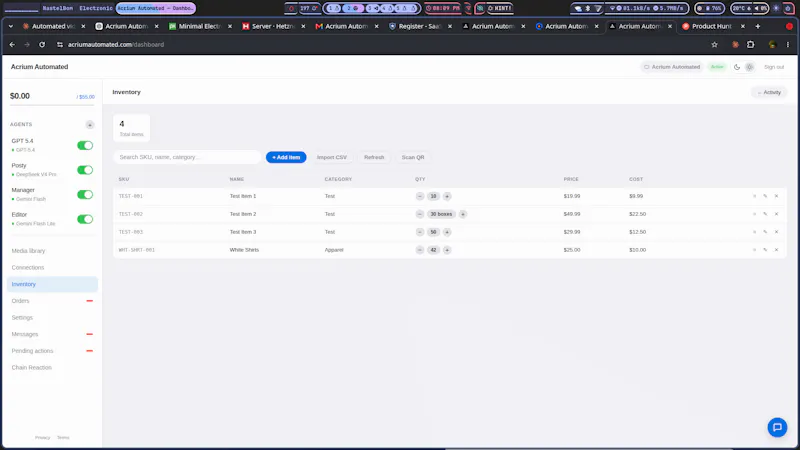Image resolution: width=800 pixels, height=450 pixels.
Task: Decrease quantity for Test Item 1
Action: [x=420, y=196]
